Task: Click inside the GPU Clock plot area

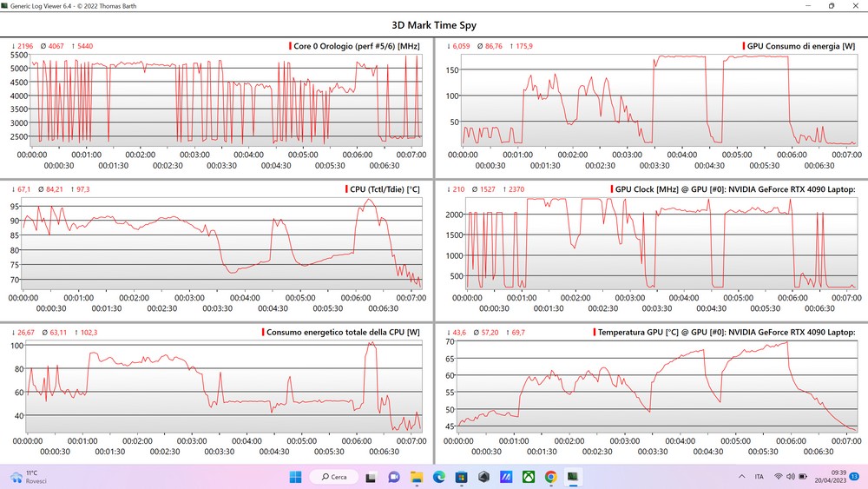Action: pos(661,244)
